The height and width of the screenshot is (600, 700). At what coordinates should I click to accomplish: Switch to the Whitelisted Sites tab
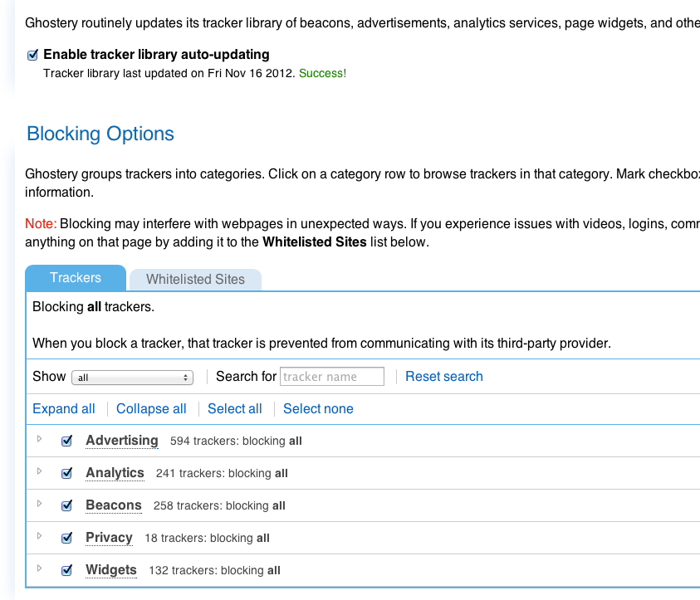pyautogui.click(x=195, y=280)
